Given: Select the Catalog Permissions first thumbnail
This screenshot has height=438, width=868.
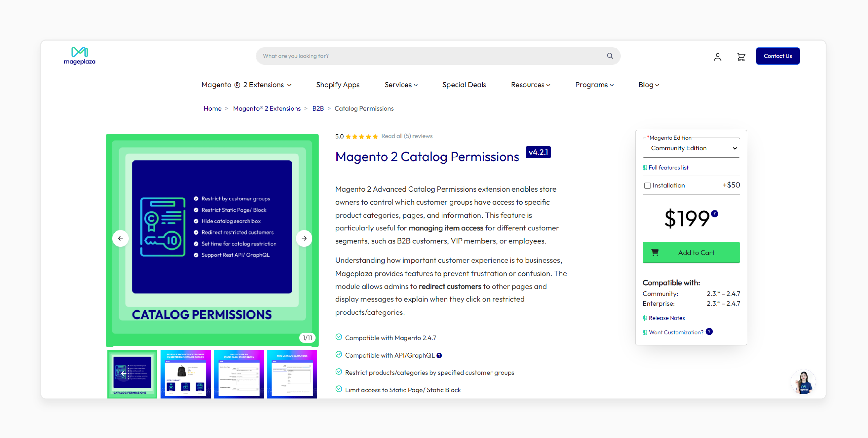Looking at the screenshot, I should click(132, 374).
